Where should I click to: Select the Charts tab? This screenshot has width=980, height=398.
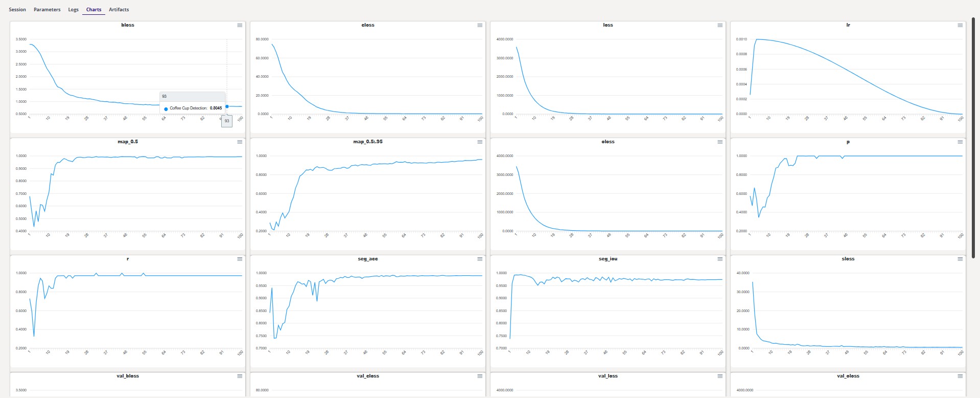click(x=94, y=10)
